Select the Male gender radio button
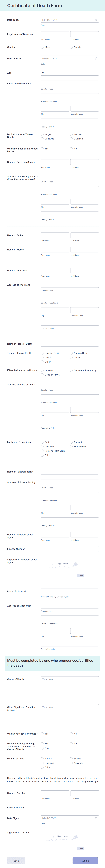This screenshot has width=105, height=868. point(42,47)
